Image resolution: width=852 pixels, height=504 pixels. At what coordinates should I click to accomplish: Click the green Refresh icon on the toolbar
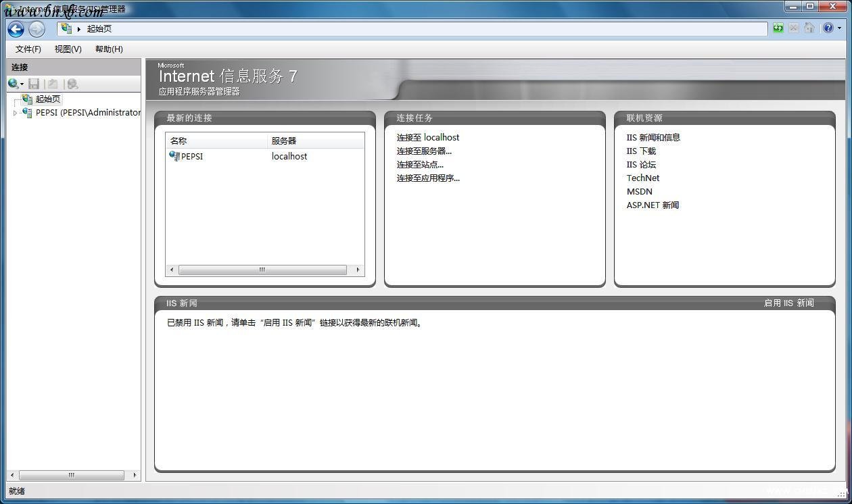[x=778, y=28]
